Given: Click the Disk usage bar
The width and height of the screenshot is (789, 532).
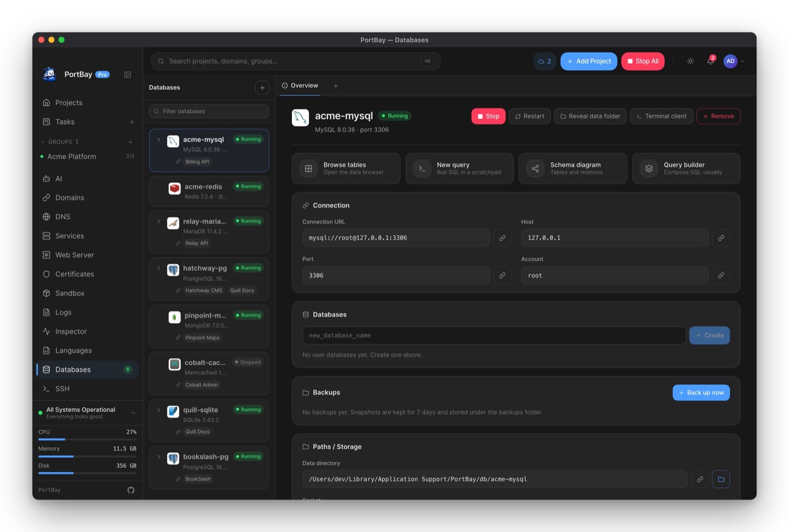Looking at the screenshot, I should (87, 473).
